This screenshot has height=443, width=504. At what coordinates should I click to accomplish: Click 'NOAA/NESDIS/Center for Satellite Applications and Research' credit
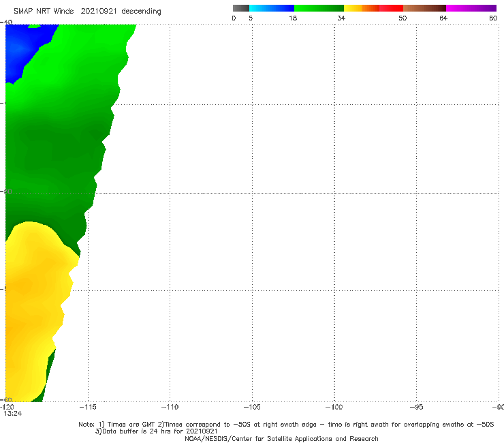coord(281,439)
